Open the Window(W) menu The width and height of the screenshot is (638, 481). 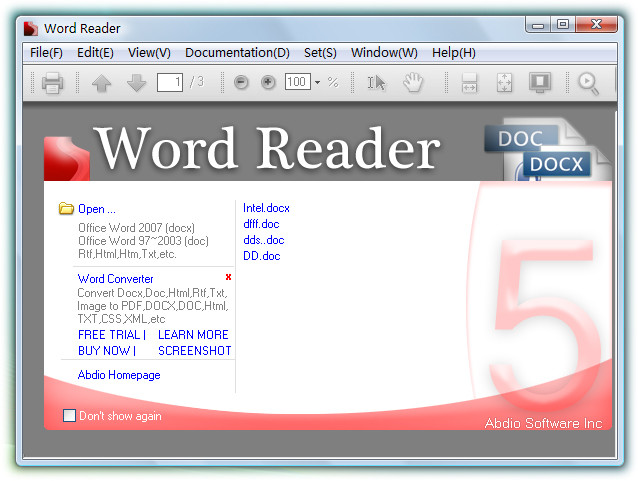[384, 53]
